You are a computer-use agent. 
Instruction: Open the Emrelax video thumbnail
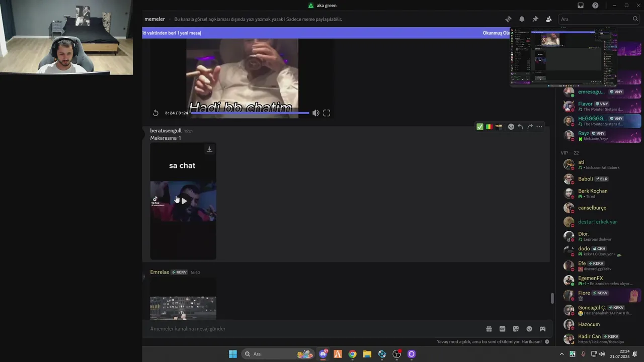tap(183, 299)
